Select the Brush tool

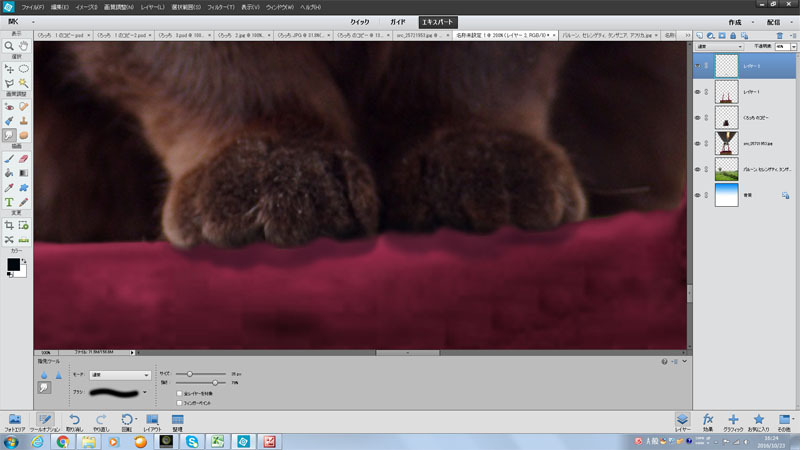click(9, 159)
